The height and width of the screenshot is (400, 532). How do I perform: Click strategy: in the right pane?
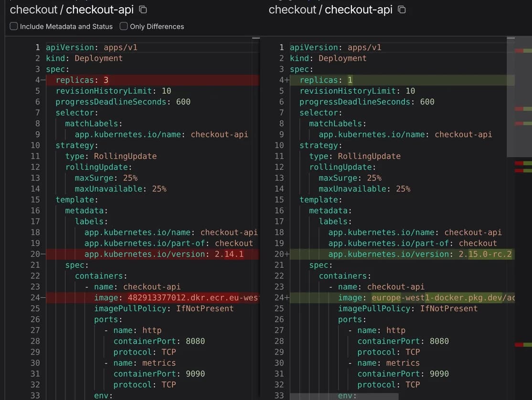click(x=320, y=146)
